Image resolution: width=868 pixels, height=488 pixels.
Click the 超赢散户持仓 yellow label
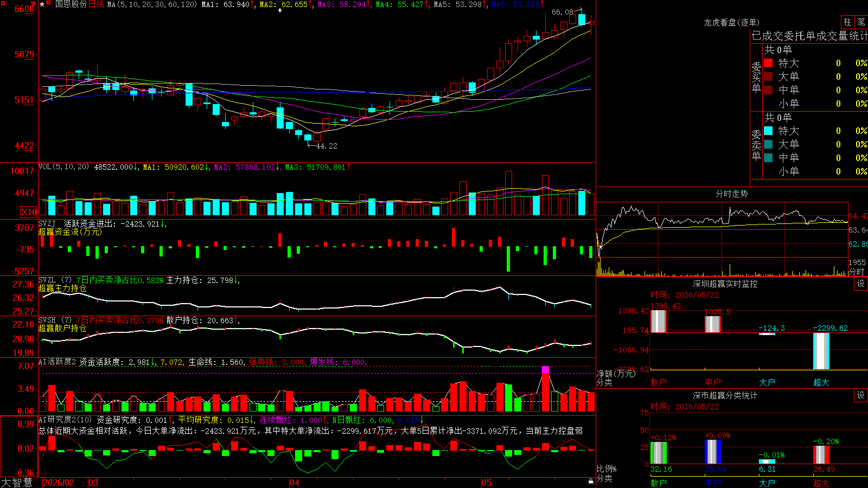[x=62, y=328]
